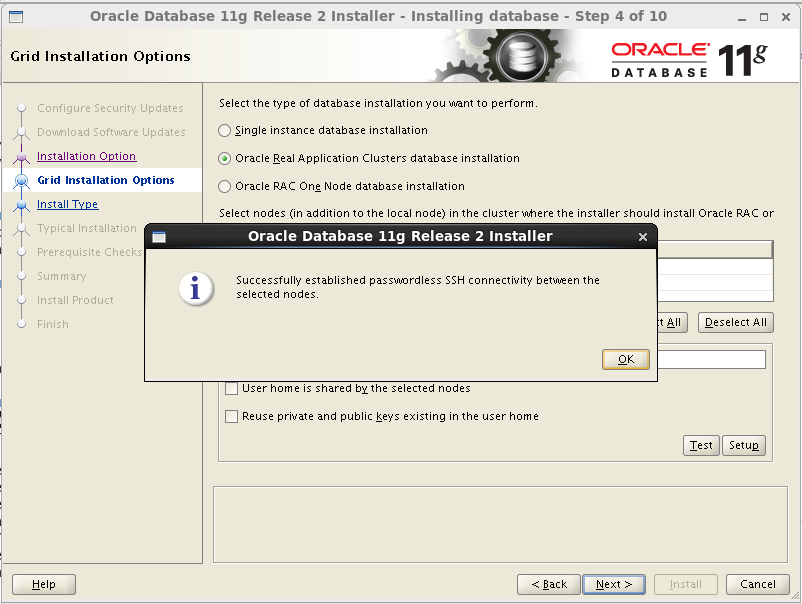This screenshot has height=604, width=802.
Task: Click Next to continue installation
Action: point(614,584)
